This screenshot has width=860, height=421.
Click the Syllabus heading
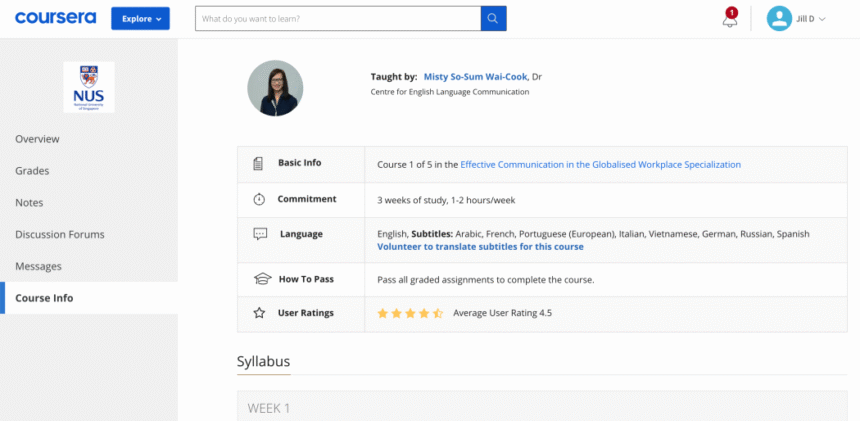pos(263,361)
